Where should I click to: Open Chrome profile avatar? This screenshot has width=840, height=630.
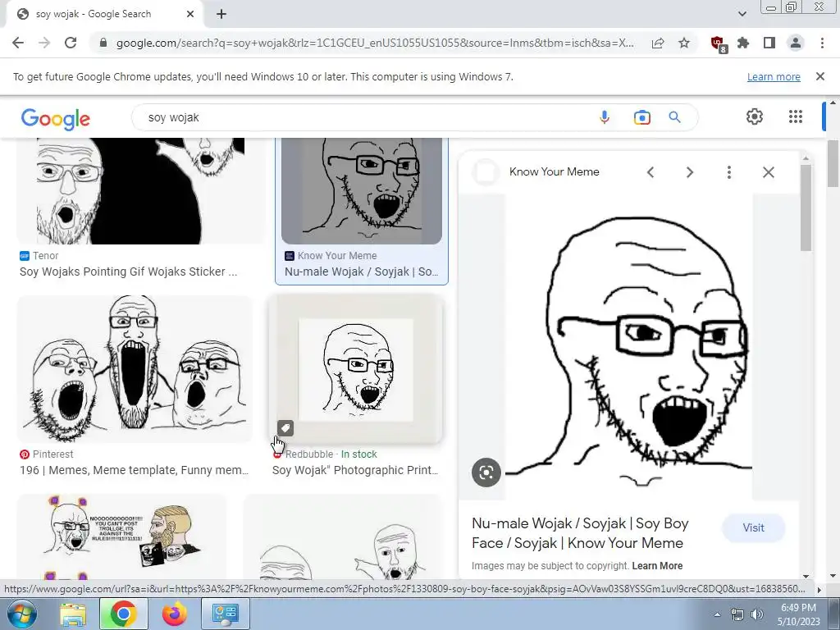[796, 43]
